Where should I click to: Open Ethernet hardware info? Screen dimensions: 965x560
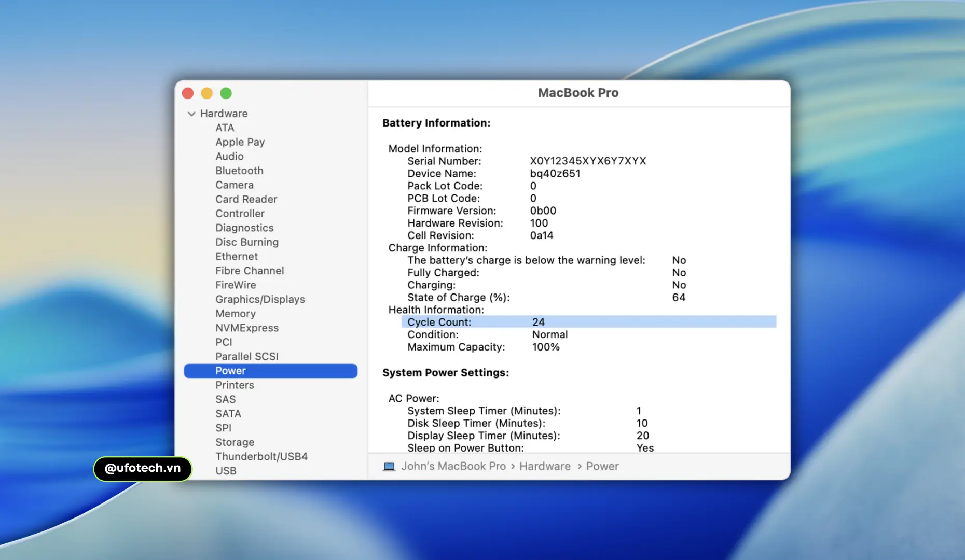click(237, 256)
